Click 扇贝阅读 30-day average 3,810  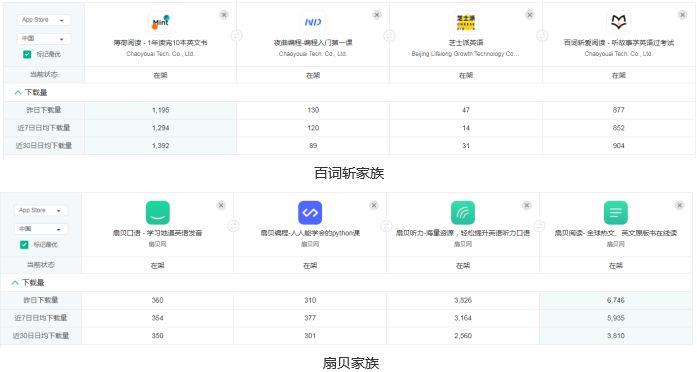point(616,336)
